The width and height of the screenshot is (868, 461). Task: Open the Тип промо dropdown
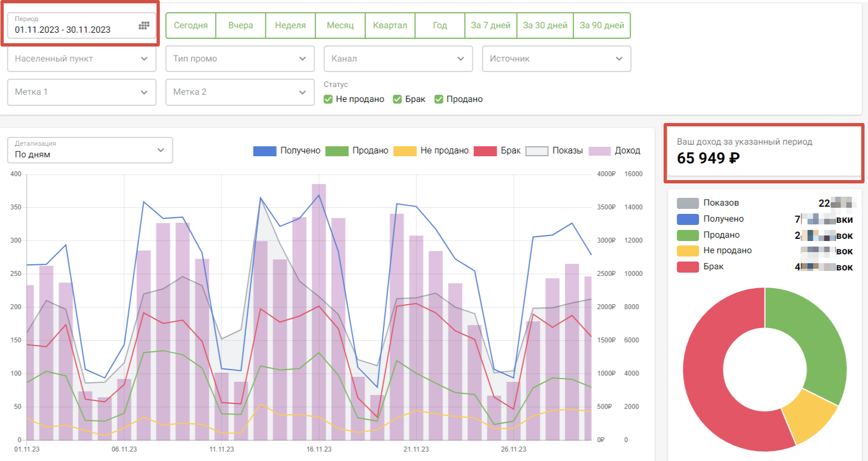coord(240,59)
